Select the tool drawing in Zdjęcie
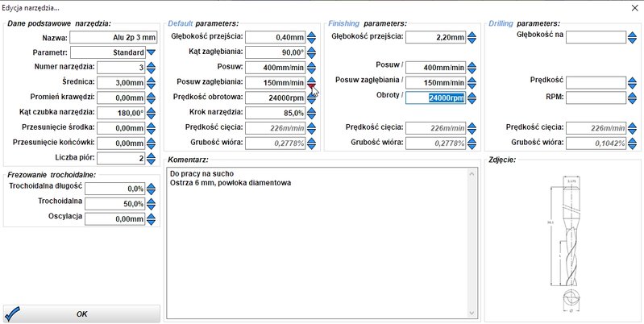 point(568,243)
